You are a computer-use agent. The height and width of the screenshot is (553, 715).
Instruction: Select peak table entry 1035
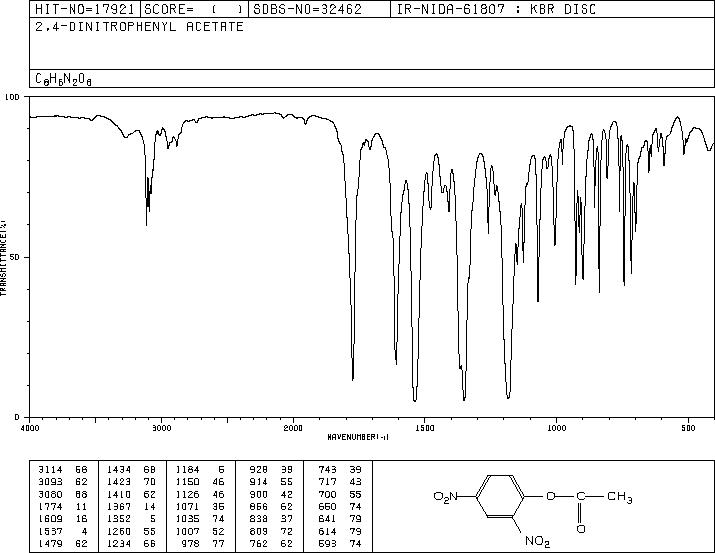click(200, 519)
